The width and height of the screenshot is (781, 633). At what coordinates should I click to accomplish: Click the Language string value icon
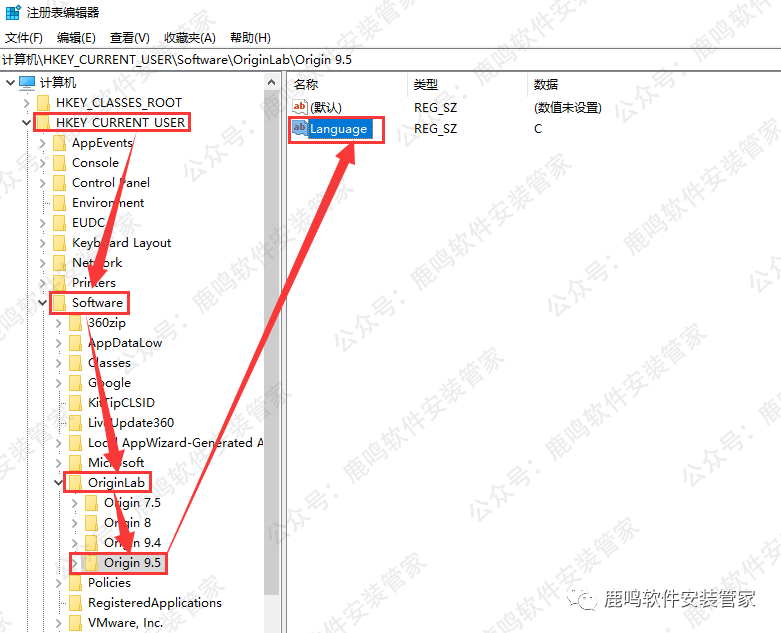click(x=299, y=128)
